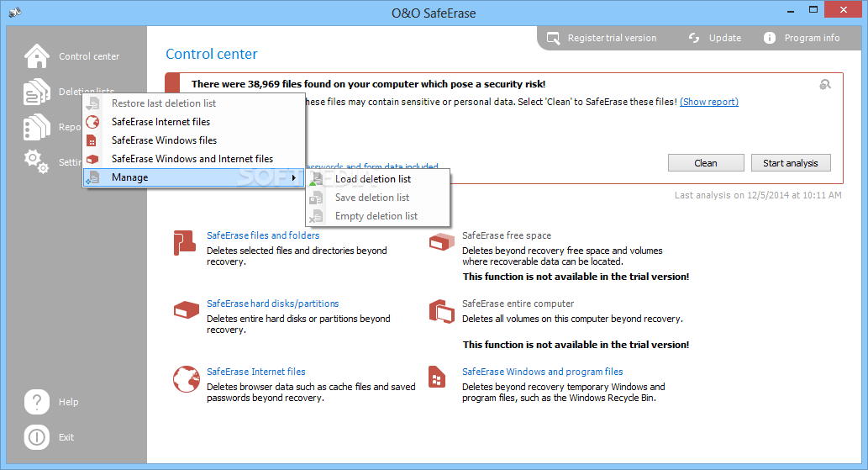Click the SafeErase Windows and program files icon
868x470 pixels.
pyautogui.click(x=437, y=377)
